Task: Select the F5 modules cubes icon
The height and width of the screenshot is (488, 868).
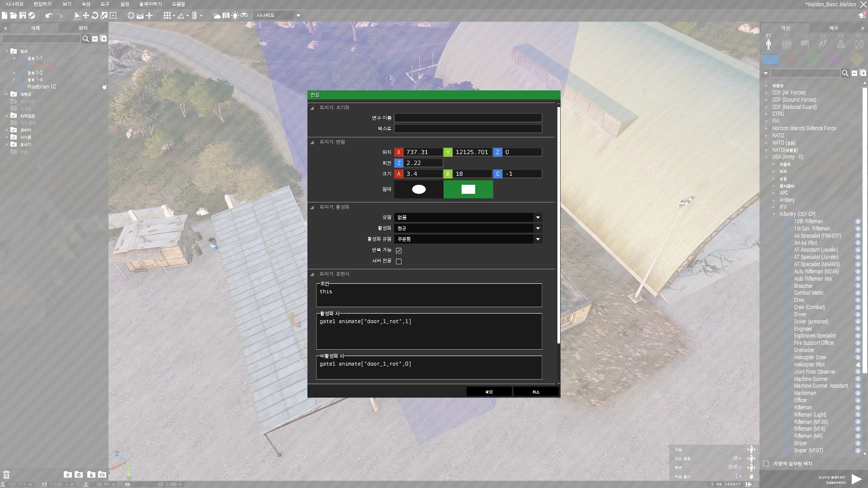Action: point(841,44)
